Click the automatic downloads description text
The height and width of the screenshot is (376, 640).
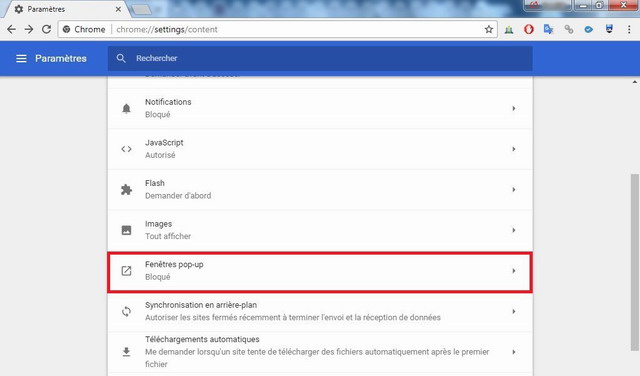click(x=317, y=358)
